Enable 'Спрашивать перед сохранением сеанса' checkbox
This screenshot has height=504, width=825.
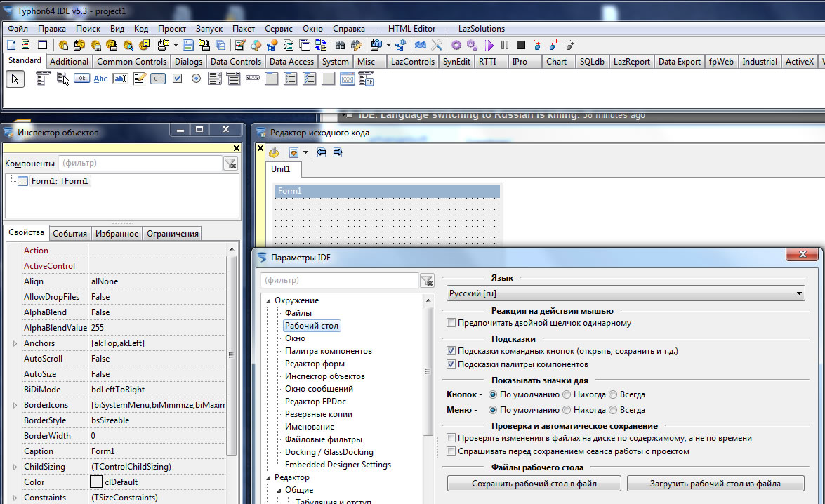tap(451, 451)
